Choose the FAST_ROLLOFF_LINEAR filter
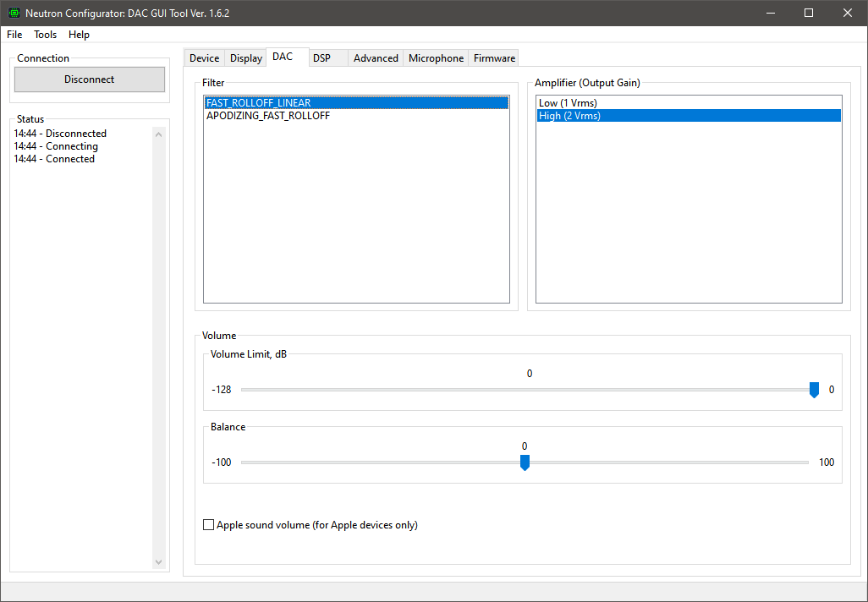Screen dimensions: 868x602 [259, 103]
